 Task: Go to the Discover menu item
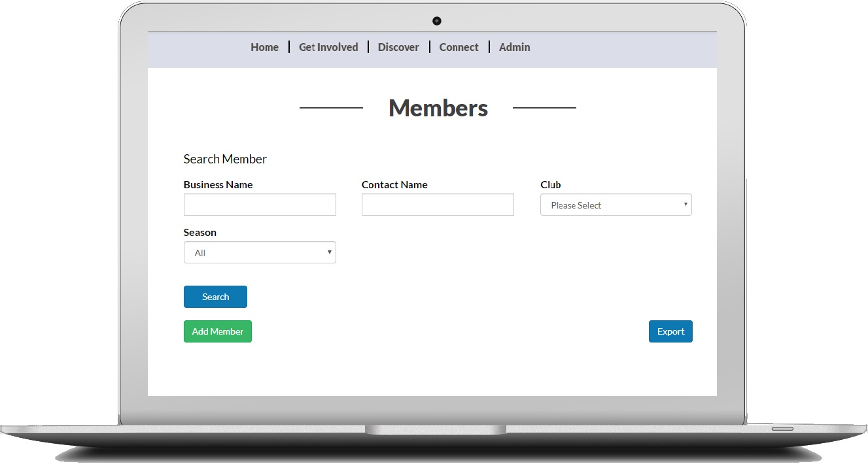(398, 47)
